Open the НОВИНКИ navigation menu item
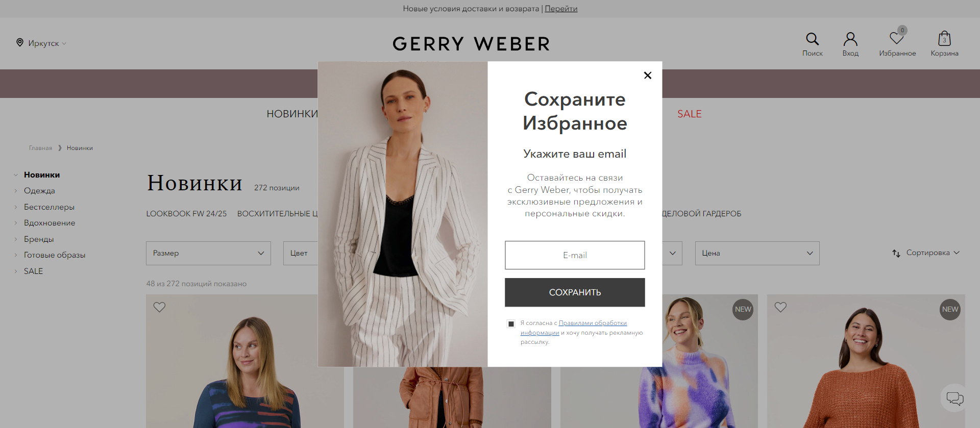 coord(292,114)
